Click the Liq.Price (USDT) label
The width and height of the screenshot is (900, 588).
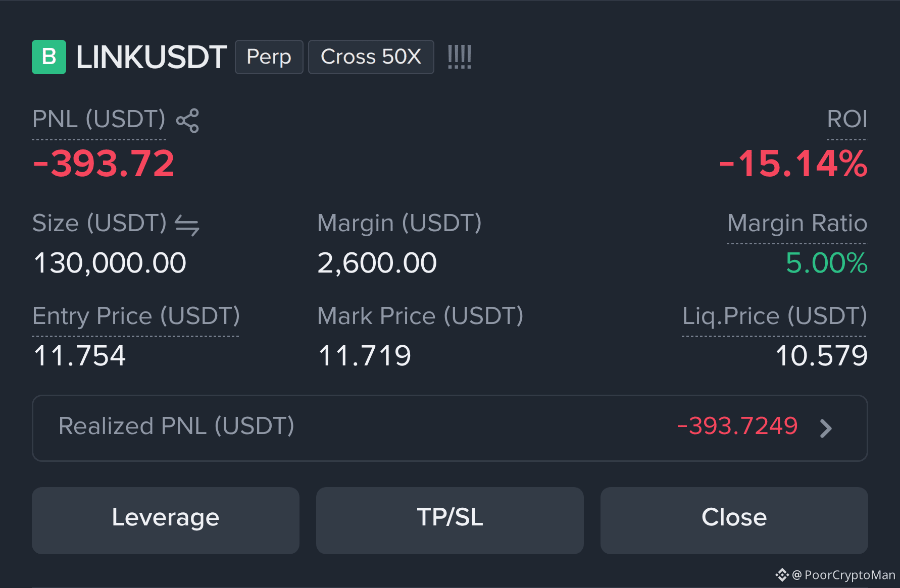point(775,316)
